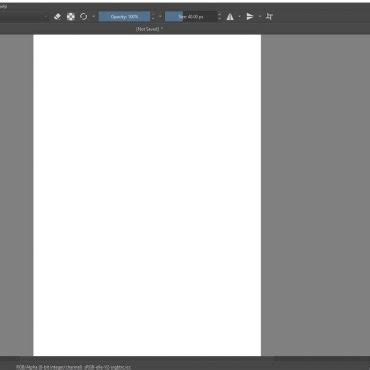This screenshot has height=370, width=370.
Task: Click the wrap around mode icon
Action: [269, 16]
